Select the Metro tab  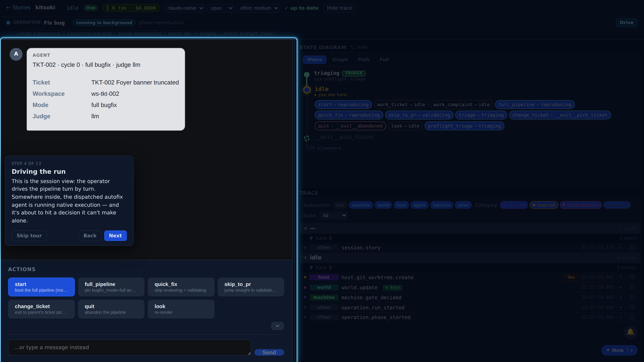(315, 60)
